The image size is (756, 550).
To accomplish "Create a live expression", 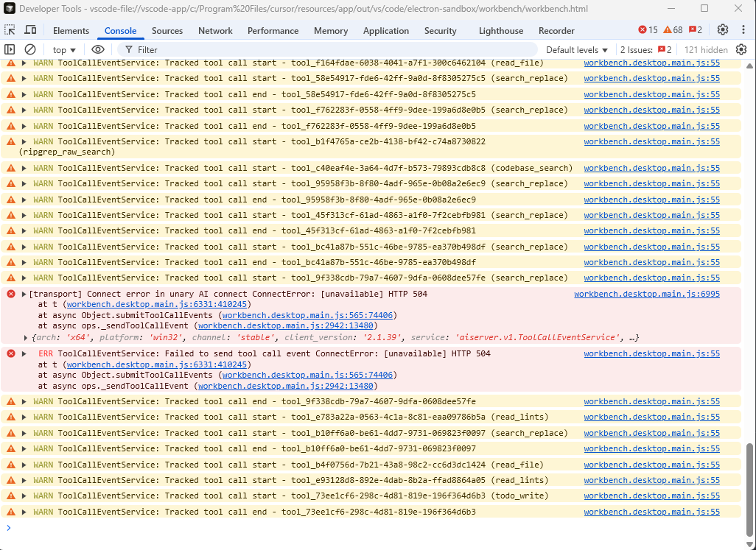I will (x=97, y=49).
